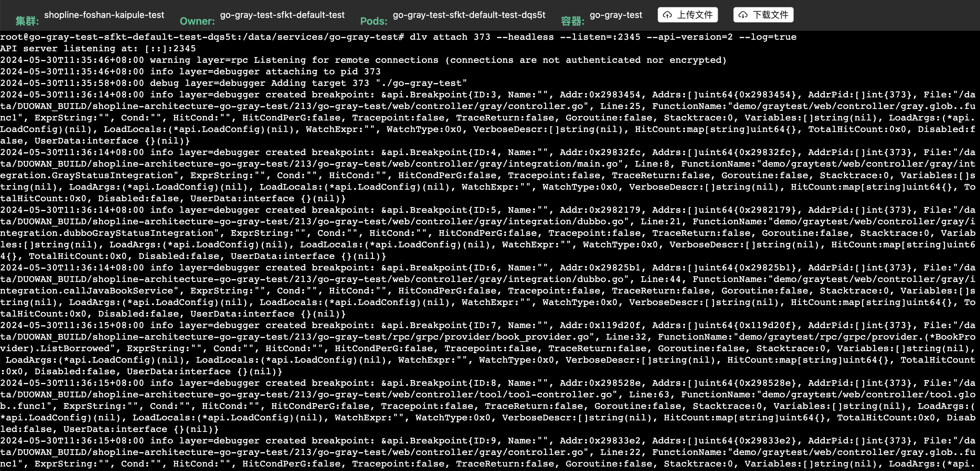The image size is (980, 471).
Task: Click the "Addr:0x298528e" address text
Action: click(600, 383)
